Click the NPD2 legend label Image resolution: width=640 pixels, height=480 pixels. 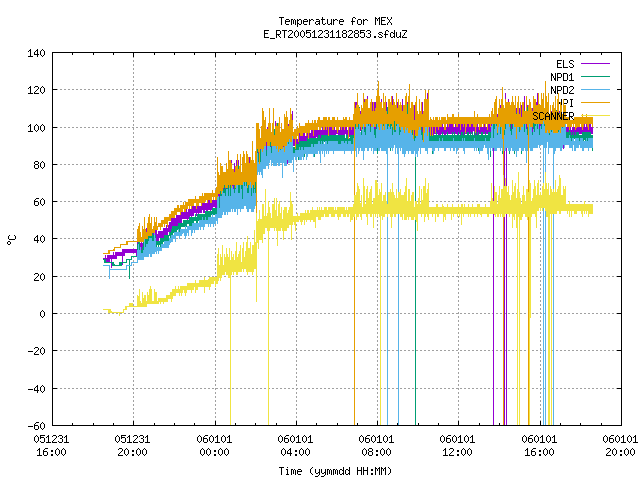pos(562,90)
